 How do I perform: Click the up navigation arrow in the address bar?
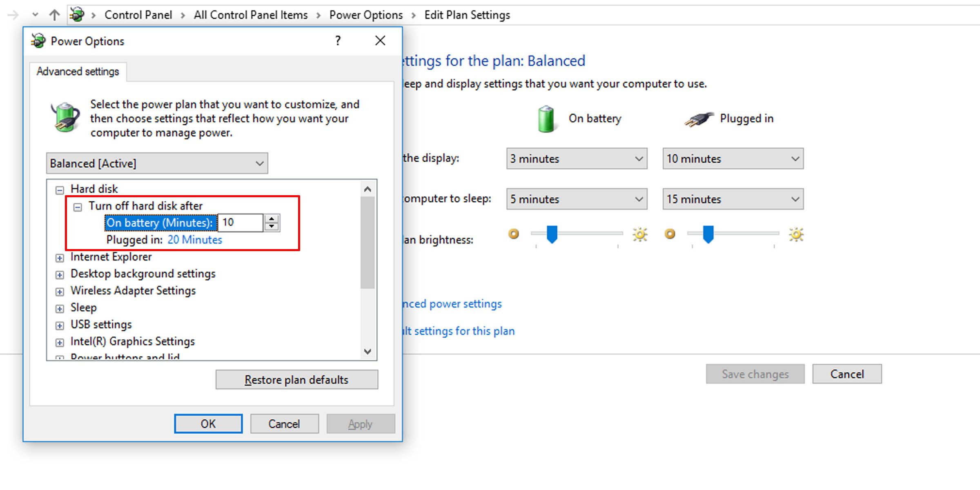(x=54, y=15)
